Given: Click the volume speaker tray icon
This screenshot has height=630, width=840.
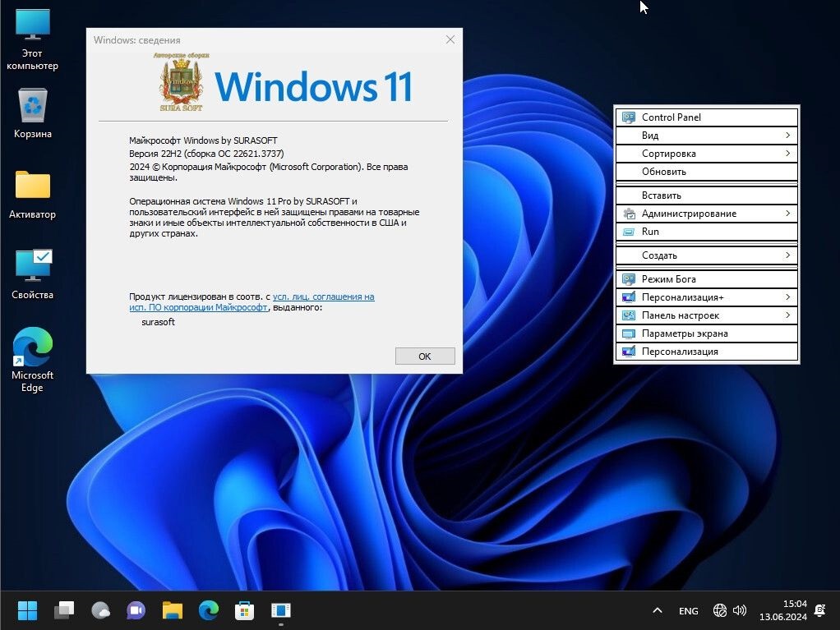Looking at the screenshot, I should coord(740,610).
